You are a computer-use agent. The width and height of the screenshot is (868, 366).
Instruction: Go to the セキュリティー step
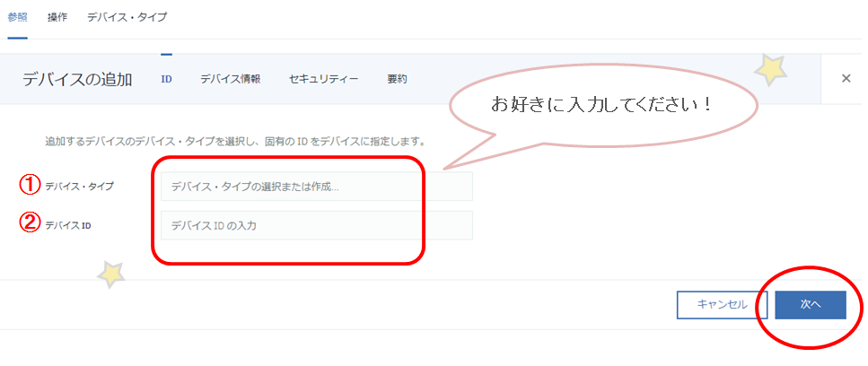click(324, 79)
